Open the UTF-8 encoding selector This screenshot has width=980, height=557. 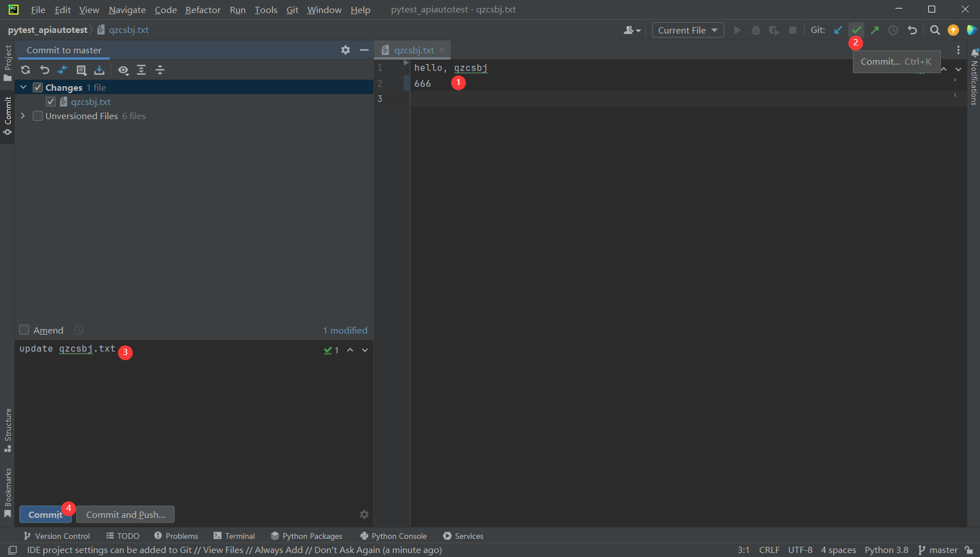pyautogui.click(x=800, y=550)
